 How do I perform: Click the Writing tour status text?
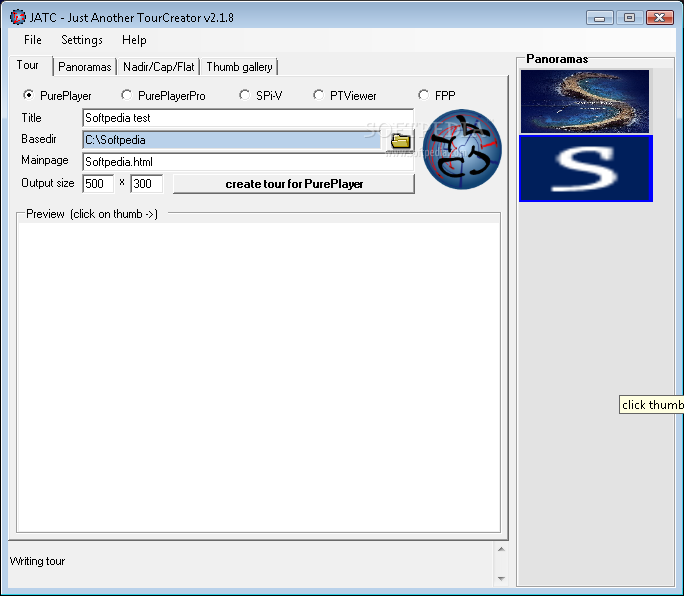click(38, 561)
